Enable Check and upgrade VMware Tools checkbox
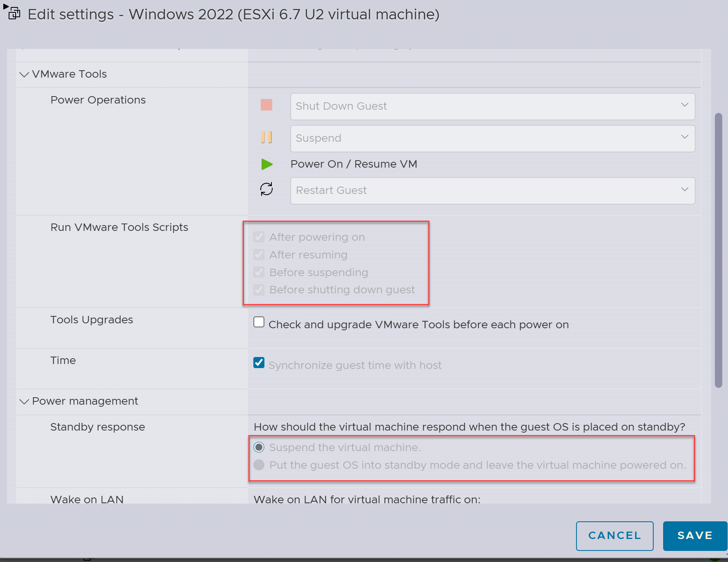 pos(259,322)
